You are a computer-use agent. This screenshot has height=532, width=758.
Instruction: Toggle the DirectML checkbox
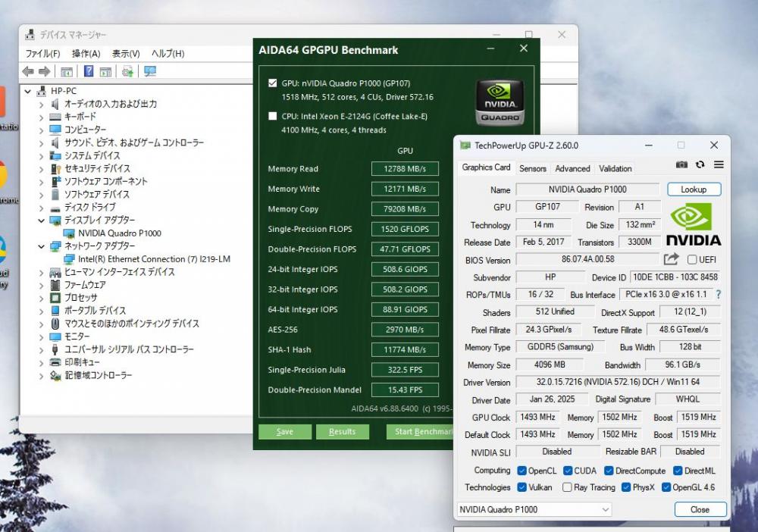[x=678, y=471]
